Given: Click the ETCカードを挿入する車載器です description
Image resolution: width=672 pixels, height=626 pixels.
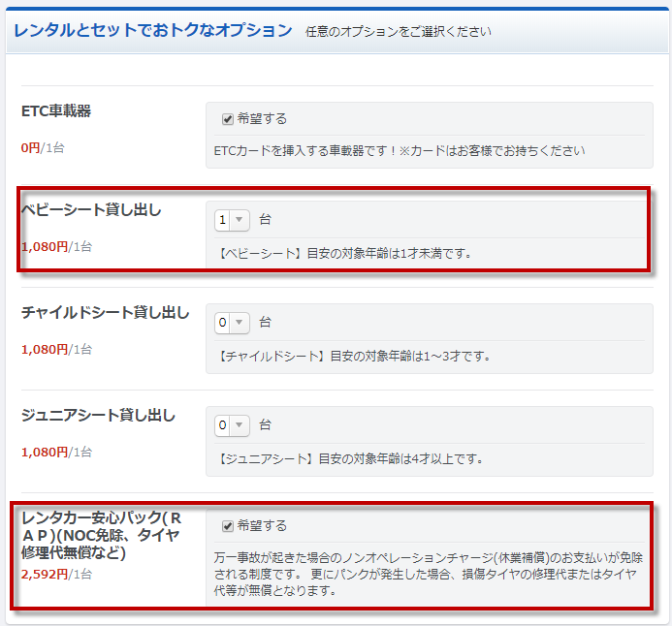Looking at the screenshot, I should click(400, 151).
